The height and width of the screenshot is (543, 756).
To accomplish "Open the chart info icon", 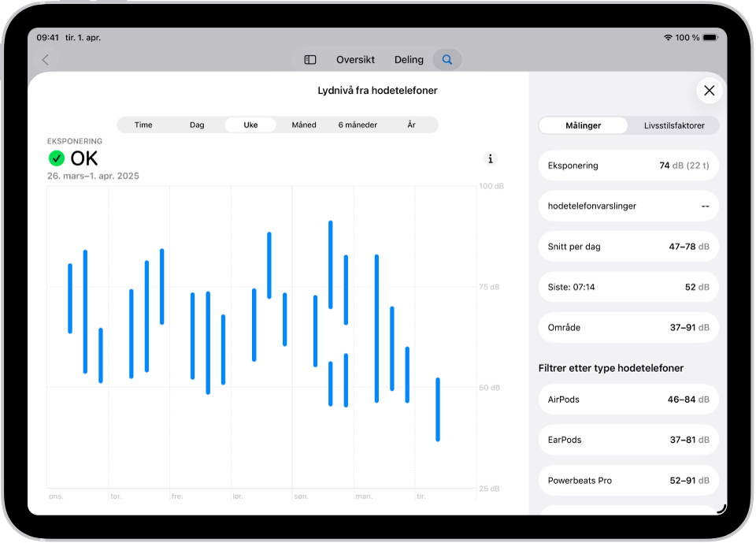I will tap(491, 158).
